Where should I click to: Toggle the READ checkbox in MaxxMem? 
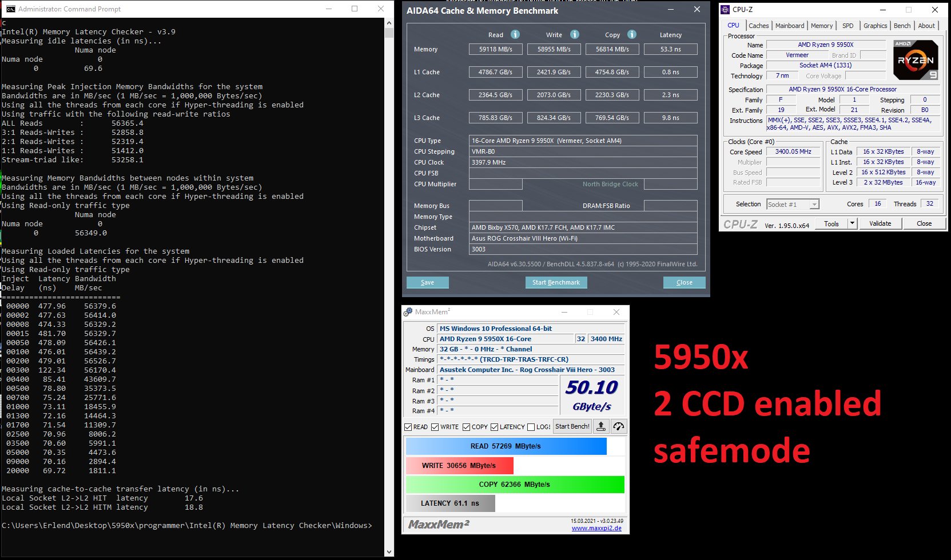pyautogui.click(x=408, y=427)
